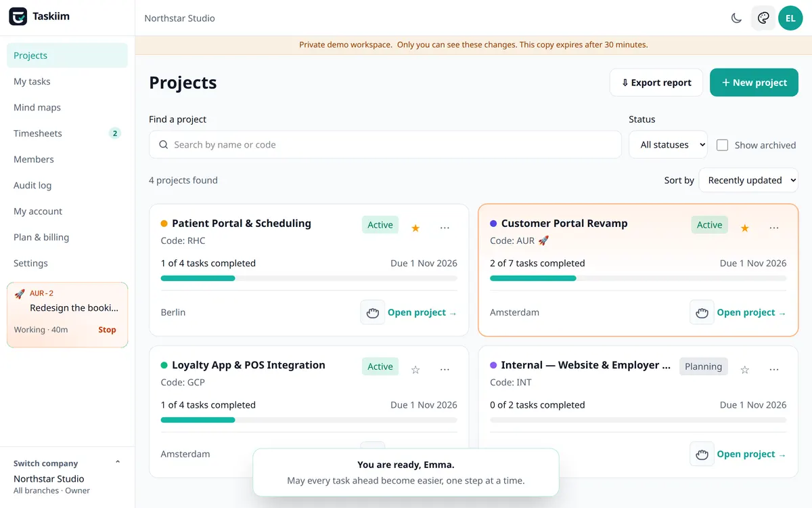The image size is (812, 508).
Task: Expand the Switch company chevron
Action: (x=118, y=463)
